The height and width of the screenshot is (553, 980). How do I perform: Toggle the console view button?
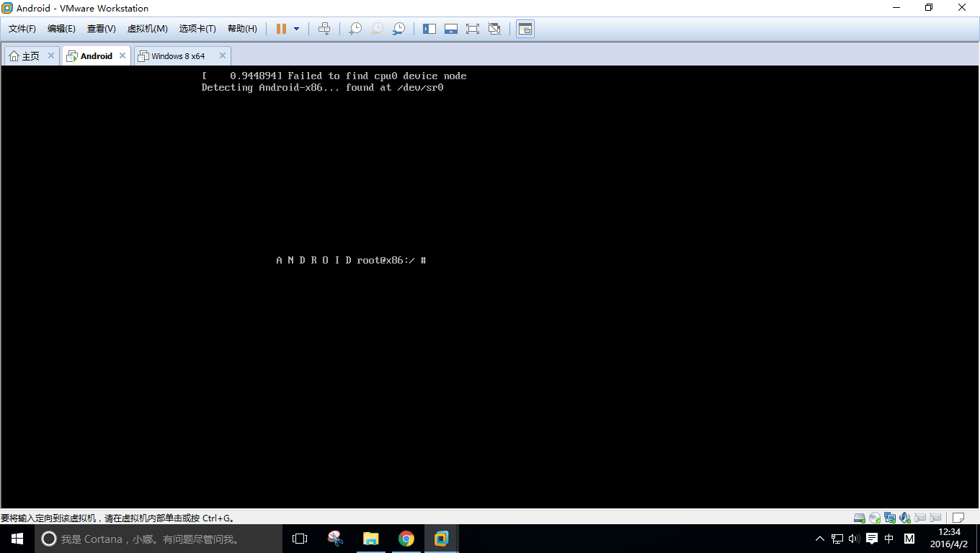pyautogui.click(x=525, y=29)
